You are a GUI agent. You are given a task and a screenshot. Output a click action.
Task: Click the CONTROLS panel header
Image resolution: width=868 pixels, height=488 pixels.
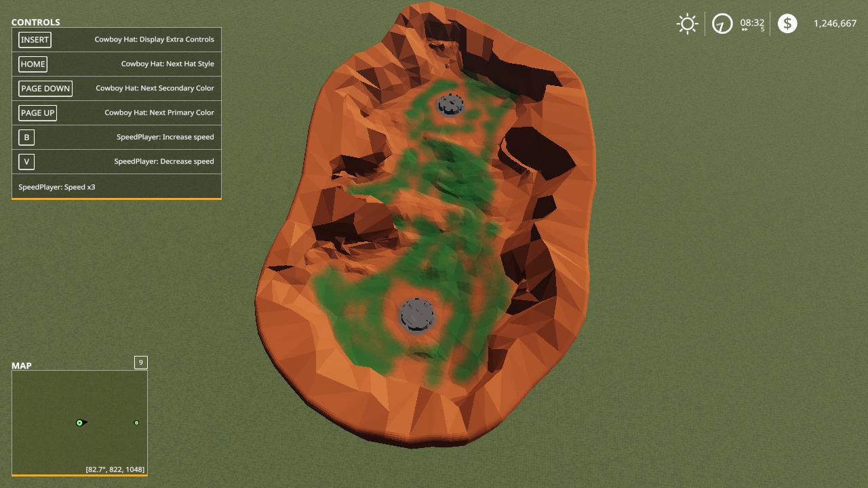36,22
